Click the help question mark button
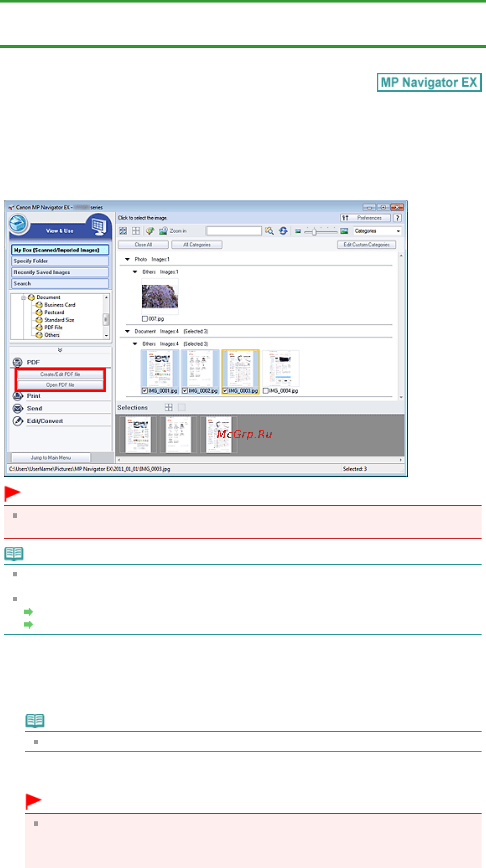Screen dimensions: 486x868 tap(397, 218)
